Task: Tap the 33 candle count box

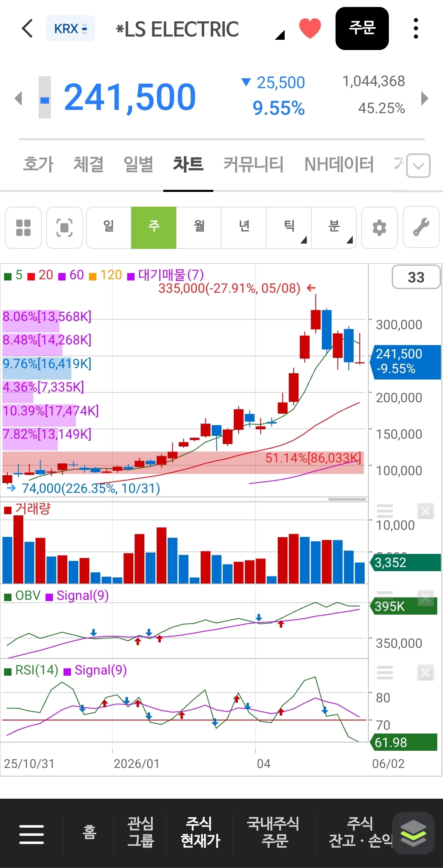Action: pos(416,277)
